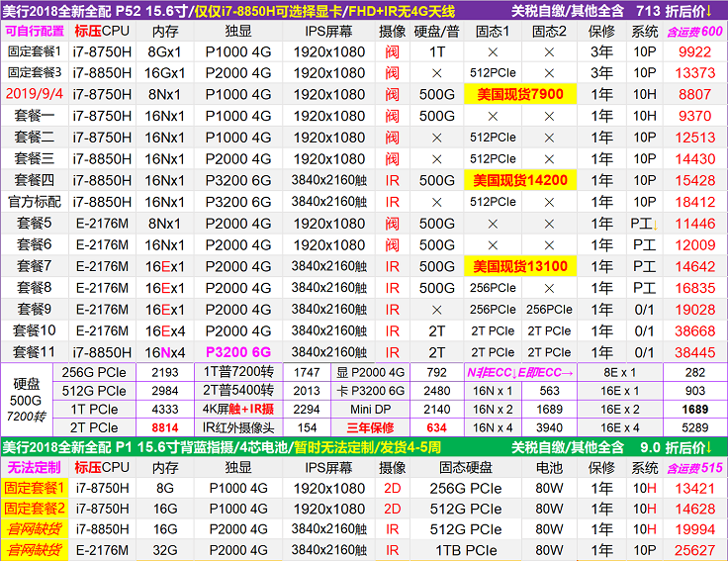
Task: Click the 电池 column header
Action: point(549,468)
